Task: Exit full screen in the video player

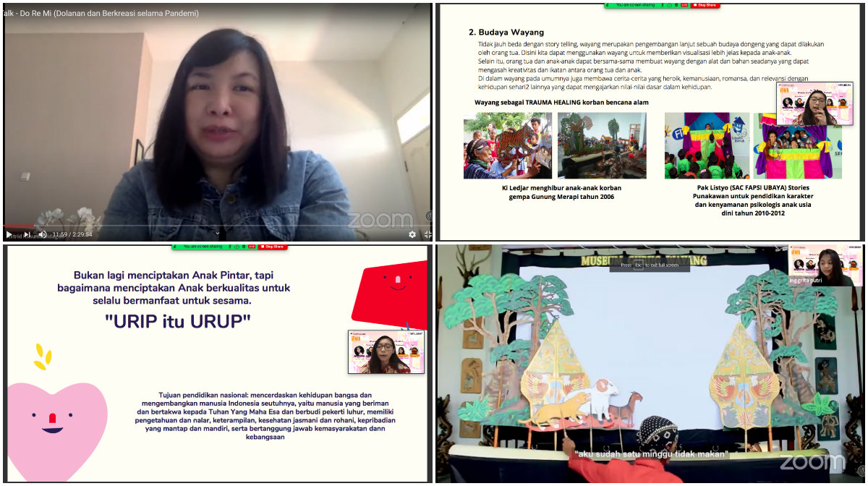Action: [427, 234]
